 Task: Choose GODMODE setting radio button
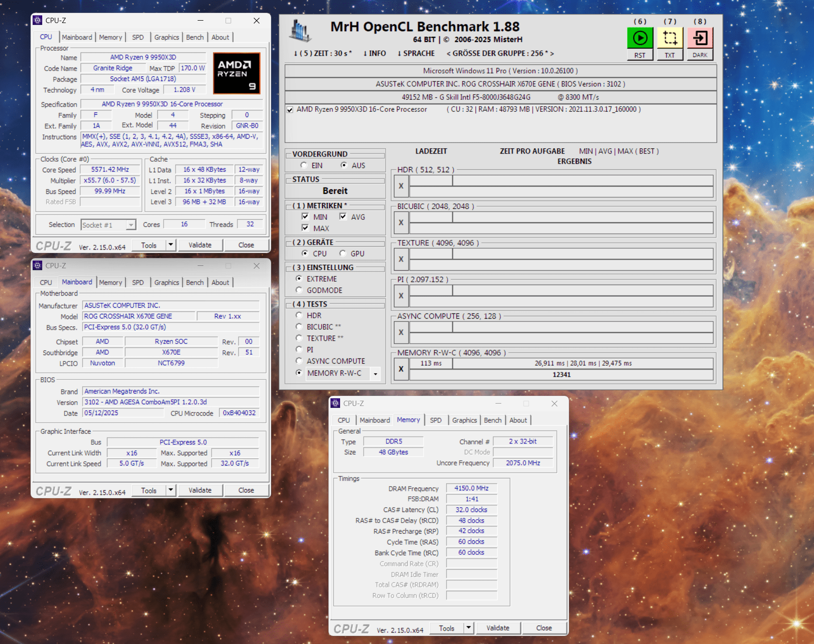299,290
